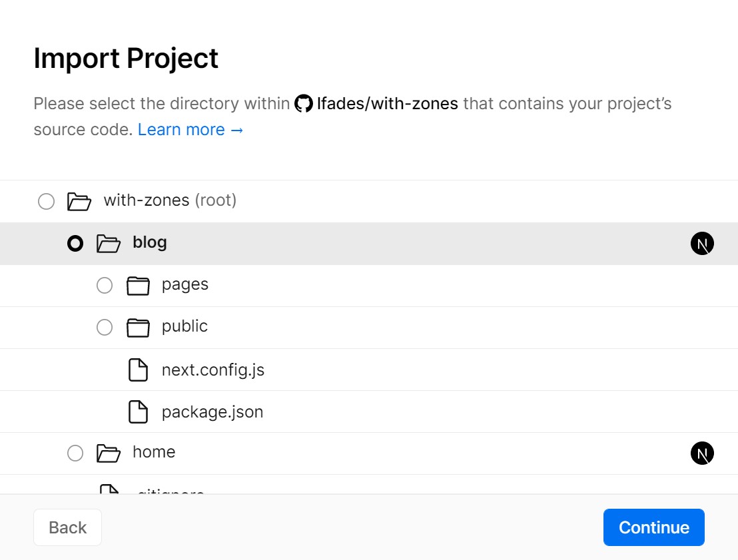Click the package.json file icon

[x=138, y=412]
